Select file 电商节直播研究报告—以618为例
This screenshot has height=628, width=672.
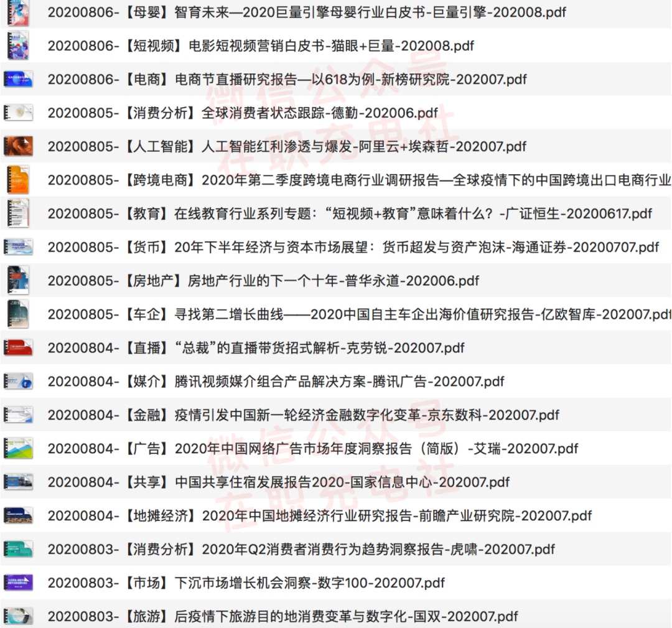(x=287, y=79)
